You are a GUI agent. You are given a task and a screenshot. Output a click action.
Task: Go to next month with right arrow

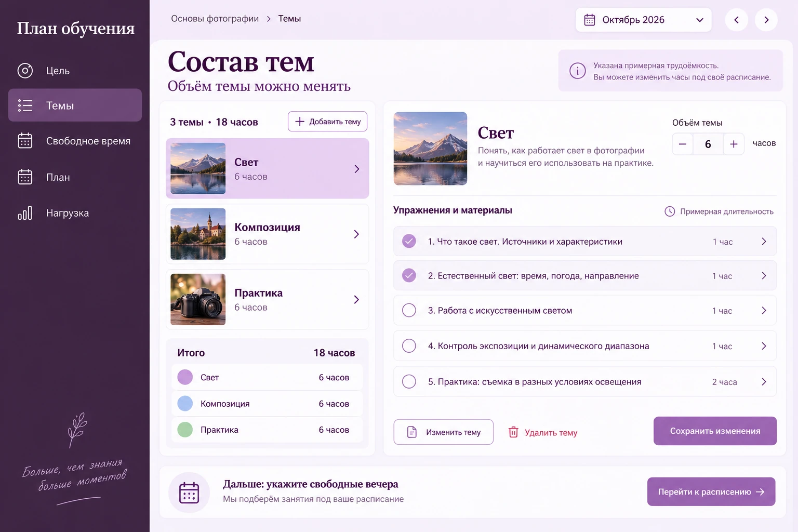click(766, 20)
